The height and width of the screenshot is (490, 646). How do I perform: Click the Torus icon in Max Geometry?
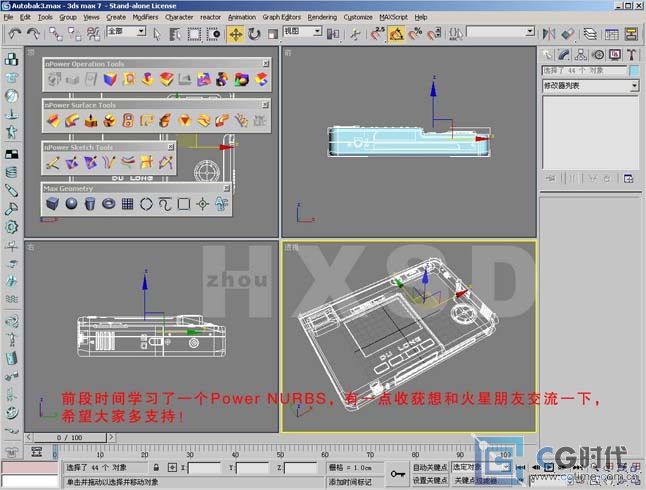[x=109, y=204]
